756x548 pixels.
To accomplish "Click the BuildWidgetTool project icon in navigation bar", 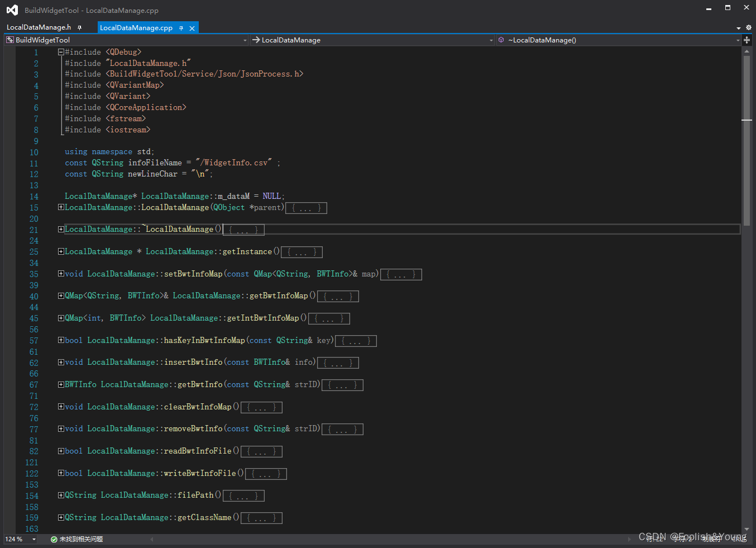I will click(x=9, y=40).
